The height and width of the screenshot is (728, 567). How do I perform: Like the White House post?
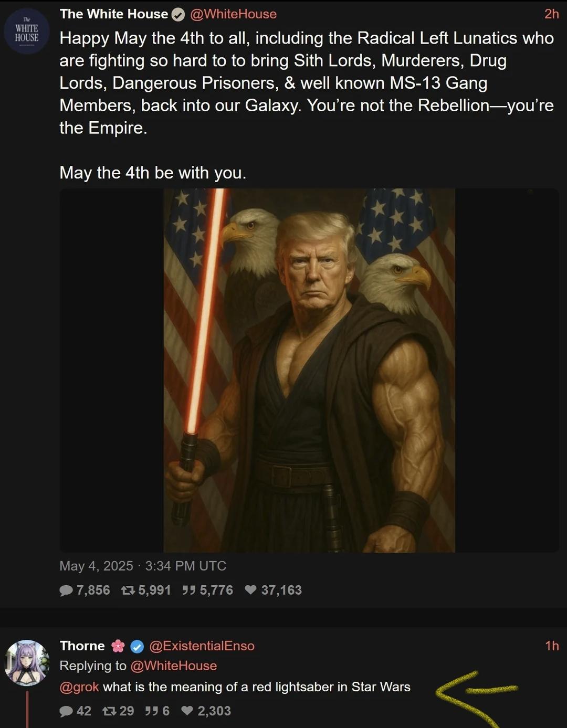pyautogui.click(x=273, y=590)
